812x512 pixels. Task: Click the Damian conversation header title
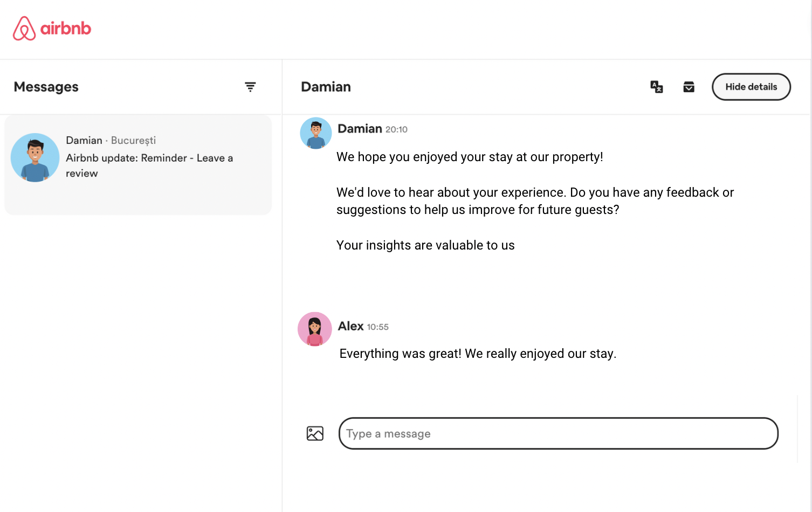tap(326, 87)
